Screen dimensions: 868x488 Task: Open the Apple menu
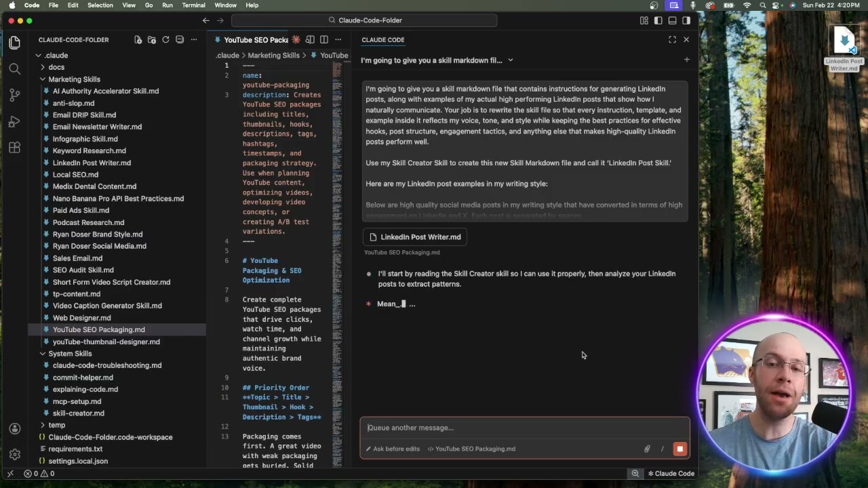click(12, 5)
